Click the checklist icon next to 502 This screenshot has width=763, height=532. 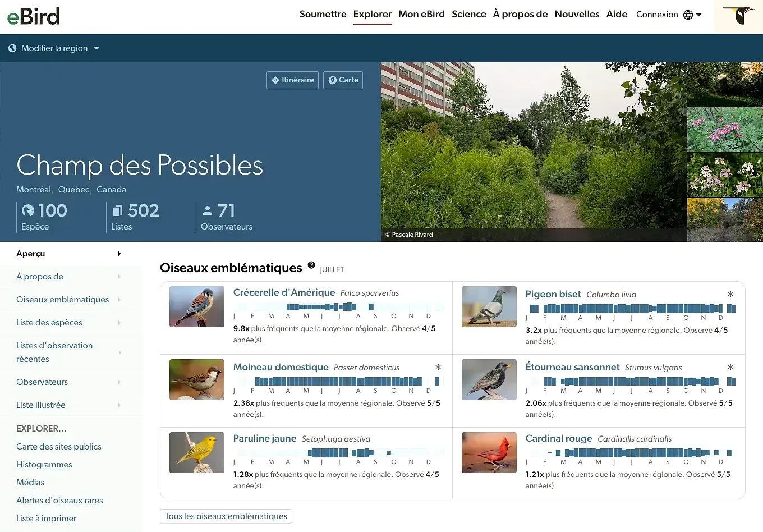118,210
